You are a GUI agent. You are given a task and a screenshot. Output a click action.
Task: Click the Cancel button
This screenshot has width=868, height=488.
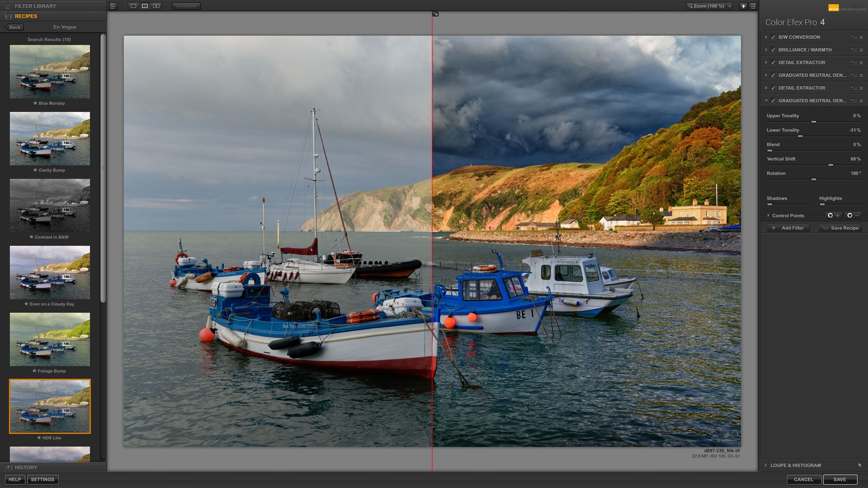[x=804, y=480]
